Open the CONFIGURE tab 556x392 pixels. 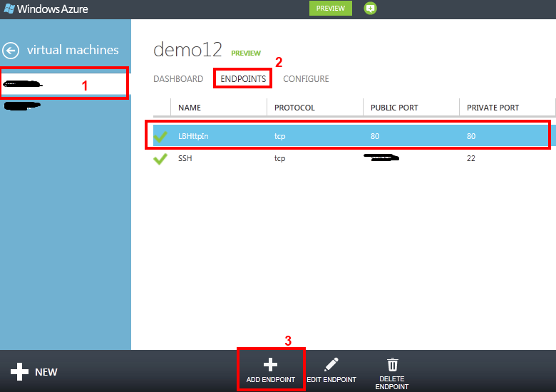coord(306,78)
